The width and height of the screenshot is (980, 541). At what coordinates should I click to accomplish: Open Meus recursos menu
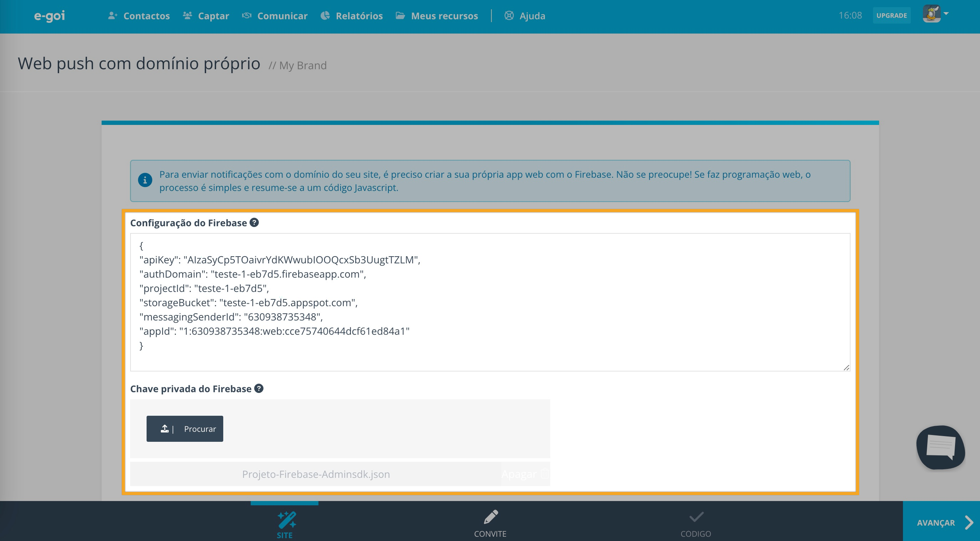[x=437, y=16]
